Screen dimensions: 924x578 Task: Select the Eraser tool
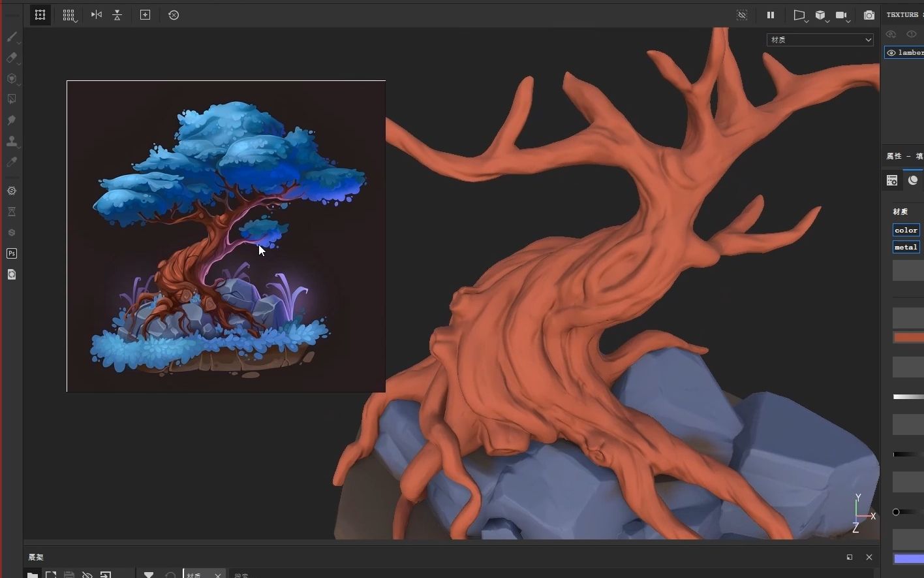coord(12,58)
